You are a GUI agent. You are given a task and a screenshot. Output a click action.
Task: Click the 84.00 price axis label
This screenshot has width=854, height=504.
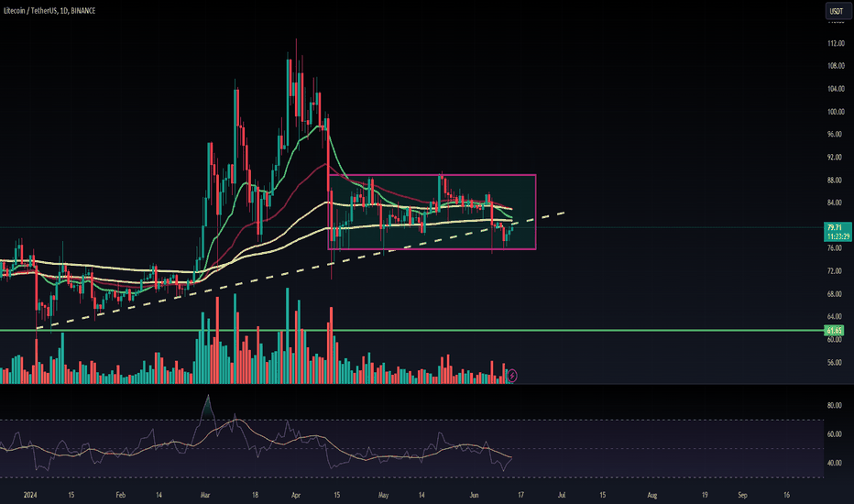[834, 203]
